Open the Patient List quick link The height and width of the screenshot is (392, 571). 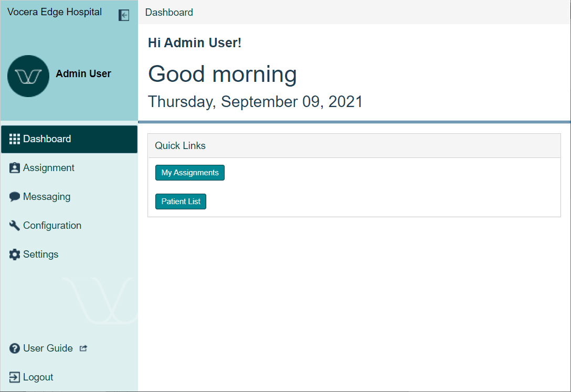click(x=181, y=202)
